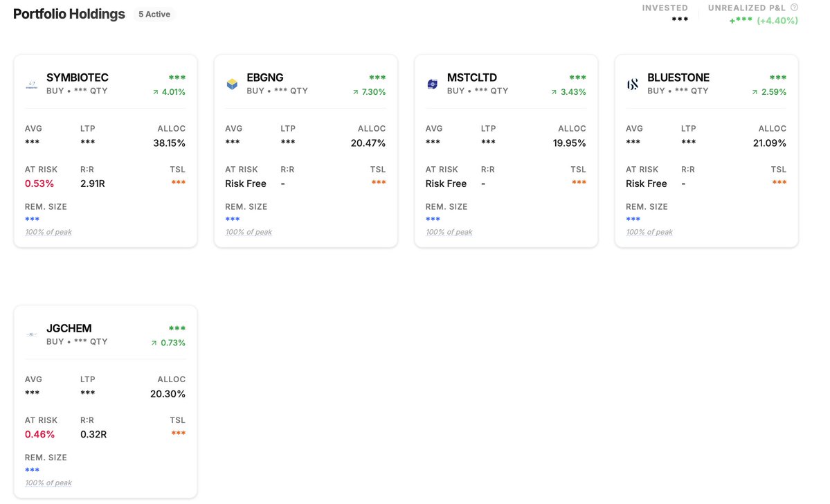Open the JGCHEM holding name

[69, 328]
